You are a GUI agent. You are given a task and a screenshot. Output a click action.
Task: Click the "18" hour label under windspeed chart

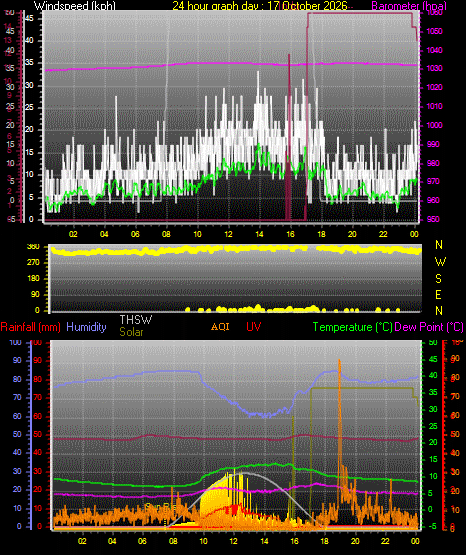point(321,234)
